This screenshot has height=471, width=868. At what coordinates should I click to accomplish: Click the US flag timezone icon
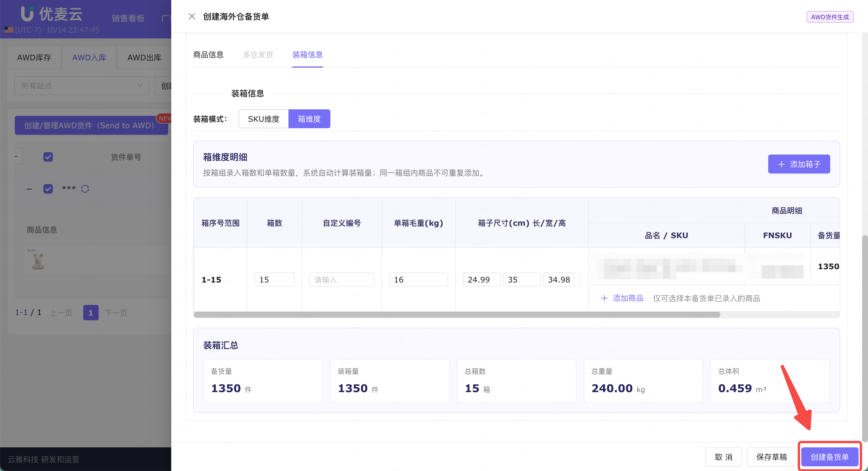9,30
